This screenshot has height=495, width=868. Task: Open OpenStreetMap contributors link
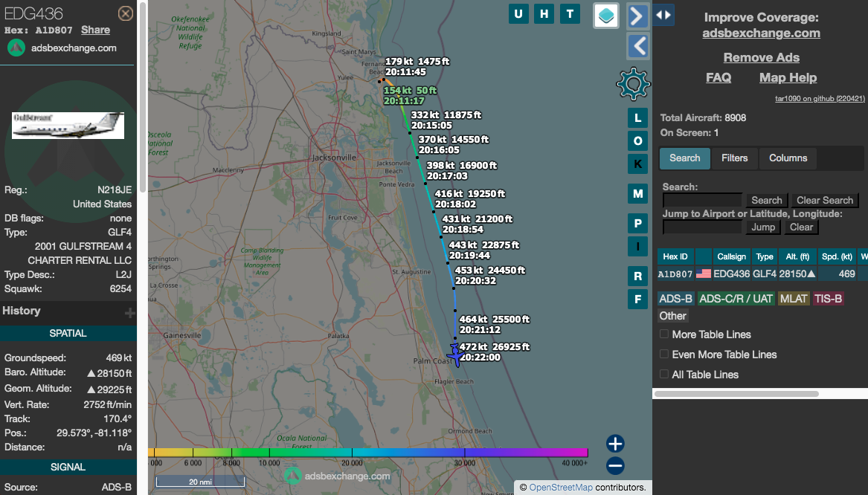tap(561, 488)
